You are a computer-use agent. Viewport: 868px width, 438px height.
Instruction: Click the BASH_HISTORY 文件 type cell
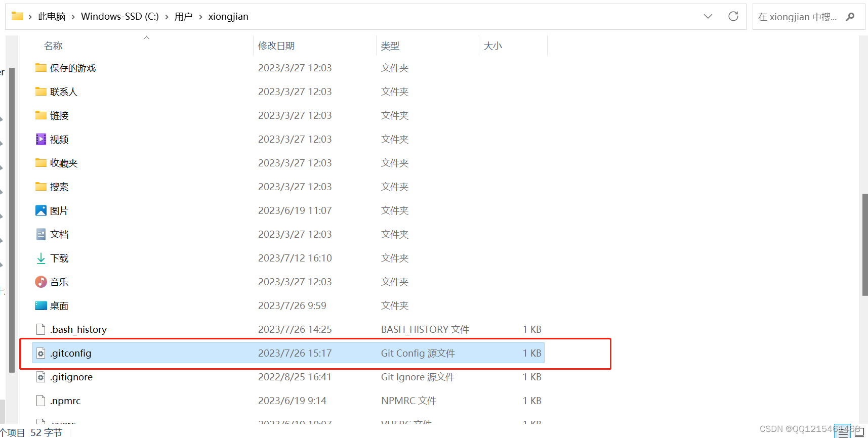pos(425,329)
